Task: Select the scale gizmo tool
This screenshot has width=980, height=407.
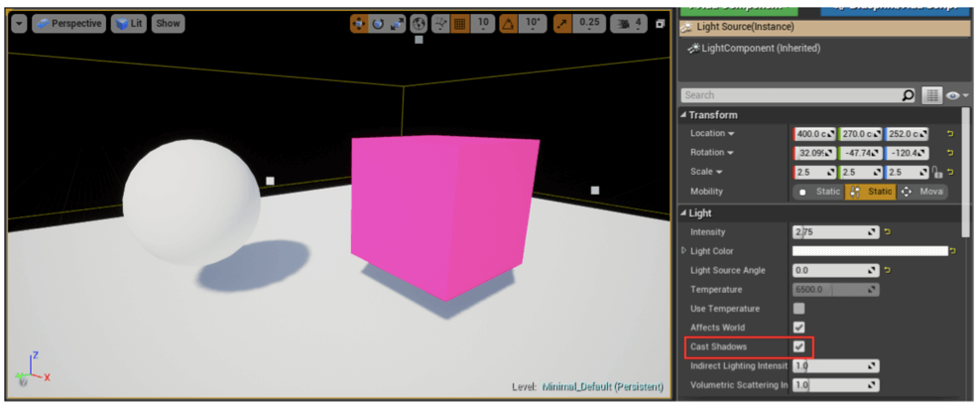Action: 397,23
